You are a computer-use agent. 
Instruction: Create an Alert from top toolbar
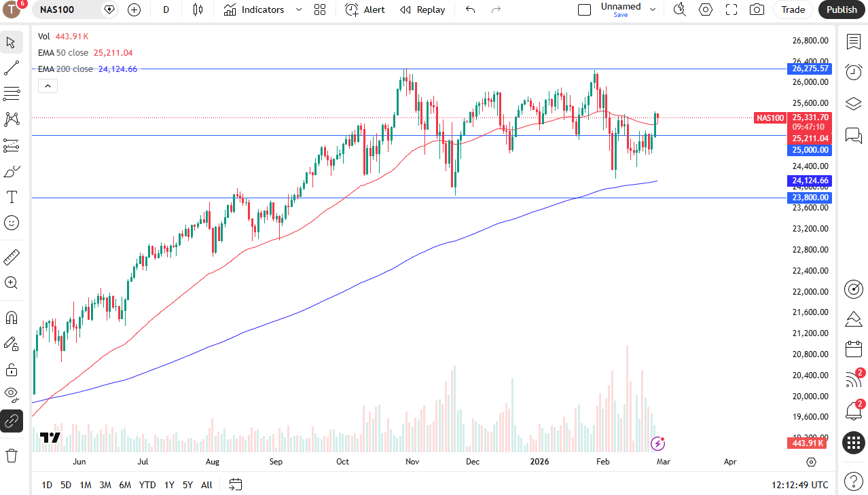(365, 10)
